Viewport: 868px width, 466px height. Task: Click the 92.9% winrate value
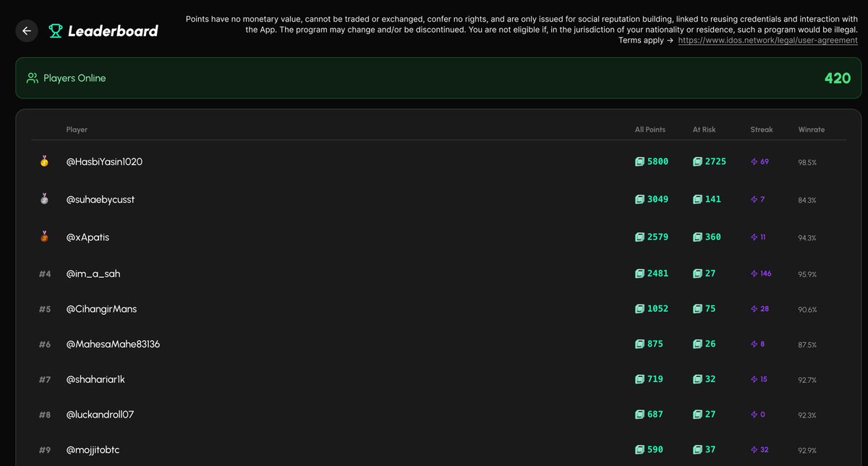(x=807, y=450)
